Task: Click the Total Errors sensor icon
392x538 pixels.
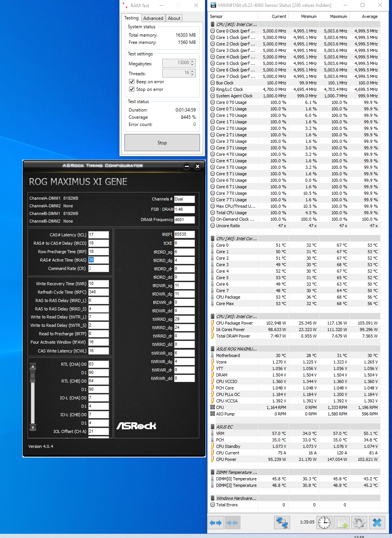Action: pyautogui.click(x=213, y=505)
